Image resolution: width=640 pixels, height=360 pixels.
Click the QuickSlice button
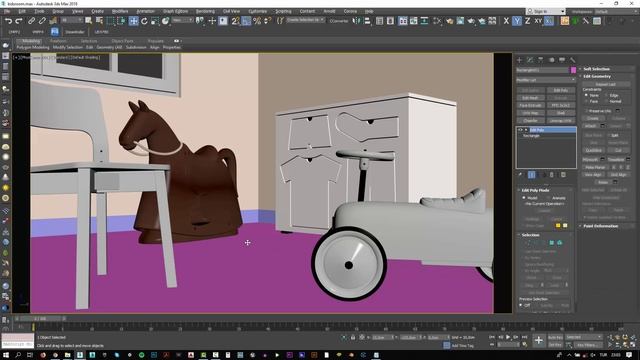[x=593, y=150]
